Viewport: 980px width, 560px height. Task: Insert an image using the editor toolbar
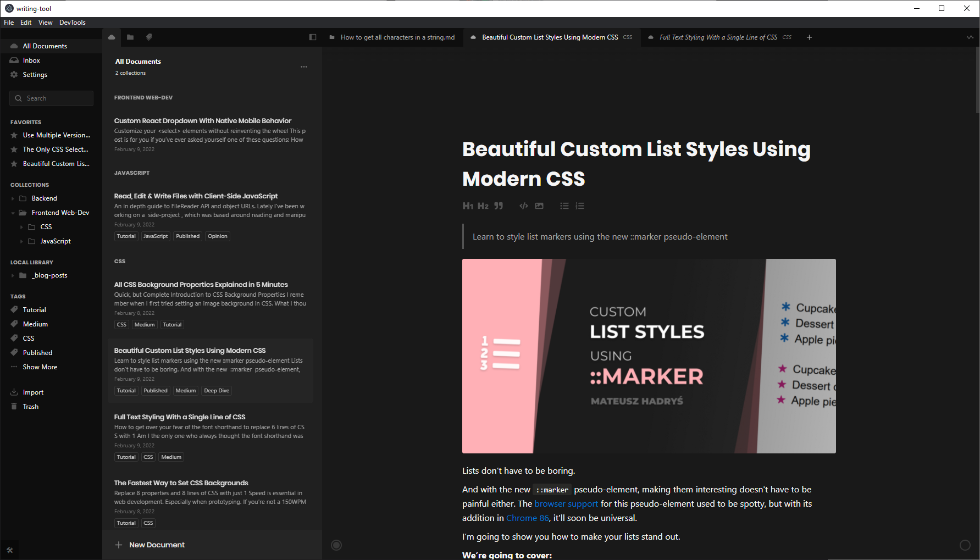[539, 206]
